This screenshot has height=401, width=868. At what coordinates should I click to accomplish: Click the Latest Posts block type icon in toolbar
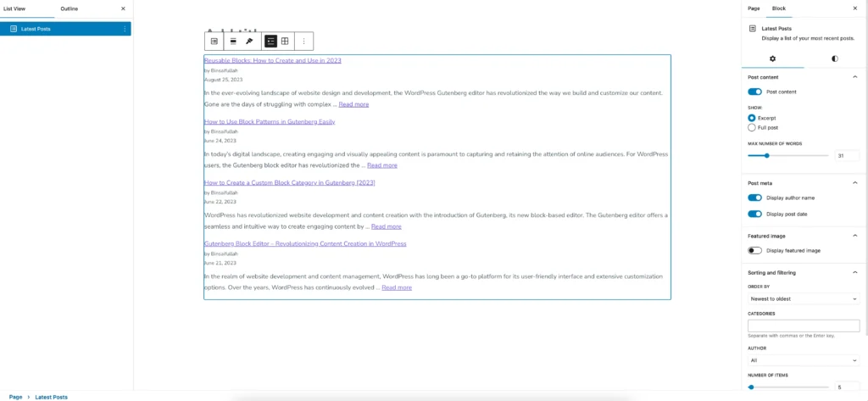(x=214, y=41)
